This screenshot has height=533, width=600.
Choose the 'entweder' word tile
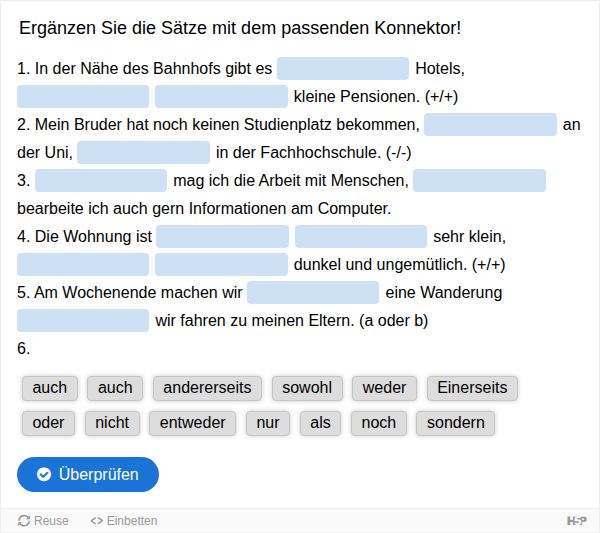point(192,423)
